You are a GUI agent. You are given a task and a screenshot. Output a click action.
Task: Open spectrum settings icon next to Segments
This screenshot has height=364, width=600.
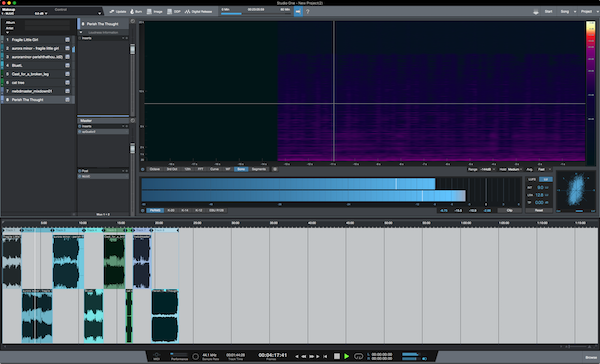[275, 169]
